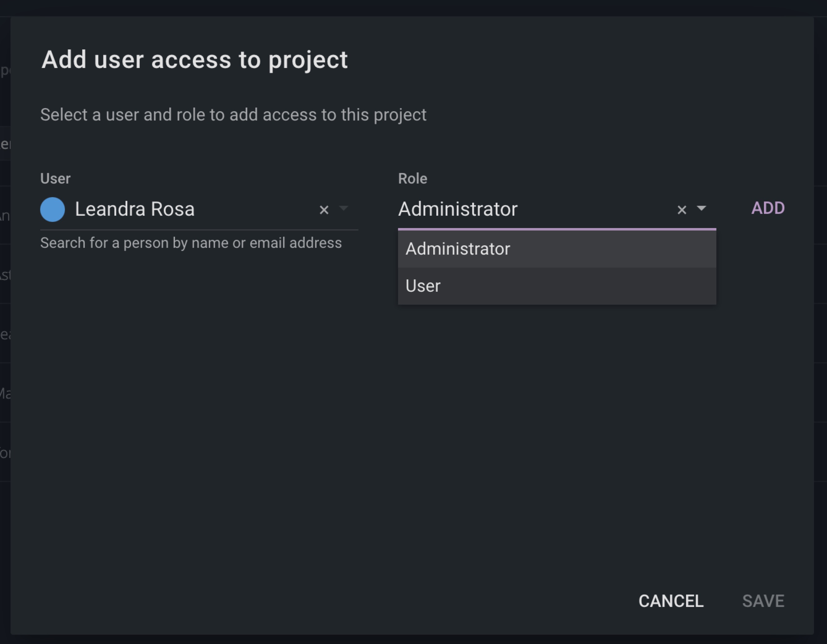Image resolution: width=827 pixels, height=644 pixels.
Task: Click the 'Add user access to project' title
Action: pyautogui.click(x=194, y=60)
